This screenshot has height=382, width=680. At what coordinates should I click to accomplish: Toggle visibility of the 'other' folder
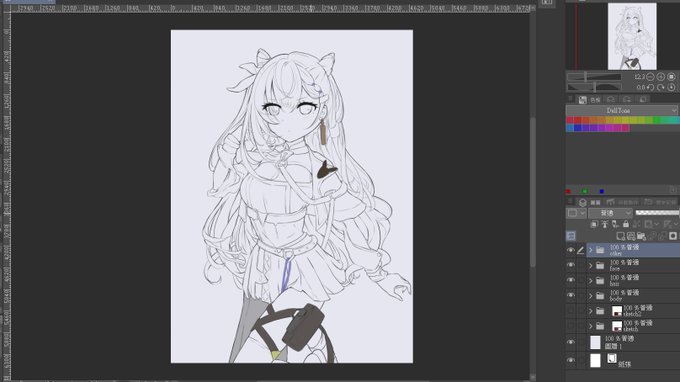[571, 250]
